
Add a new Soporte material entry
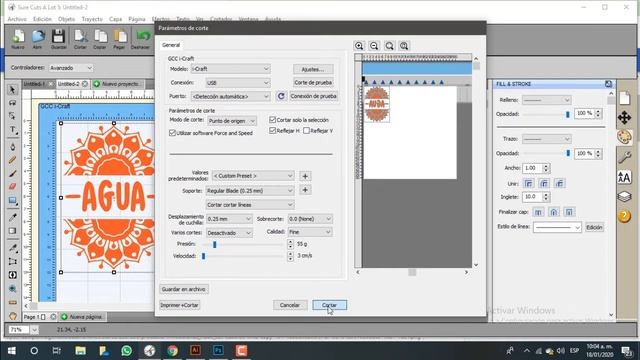point(305,190)
